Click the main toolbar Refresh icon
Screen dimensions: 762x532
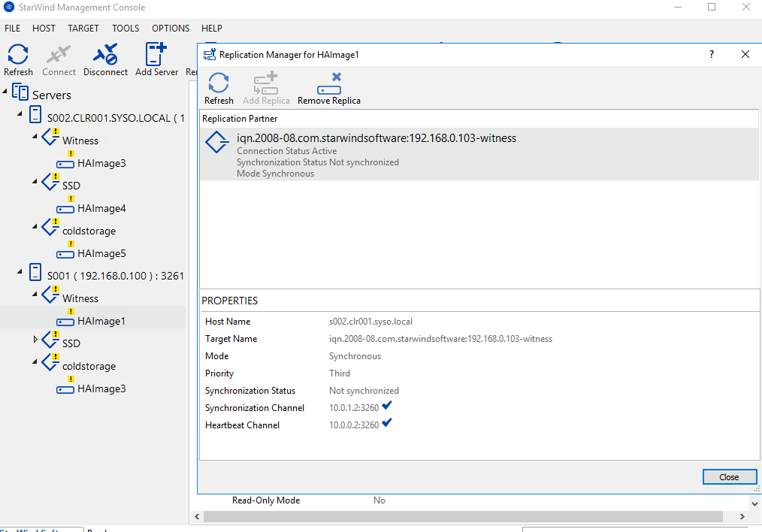(18, 54)
